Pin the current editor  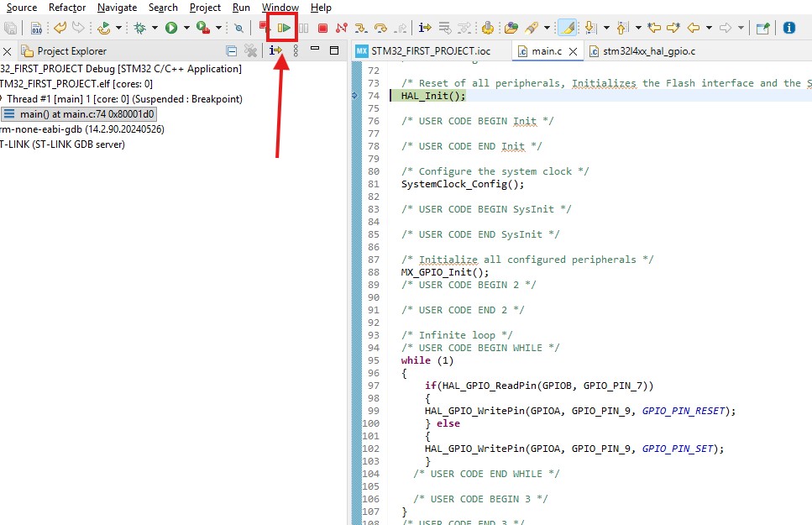762,27
